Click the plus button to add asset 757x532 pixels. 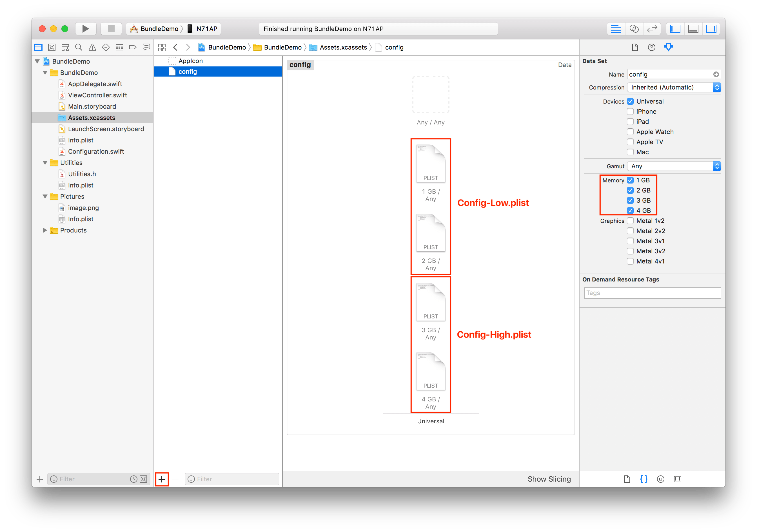[x=162, y=479]
